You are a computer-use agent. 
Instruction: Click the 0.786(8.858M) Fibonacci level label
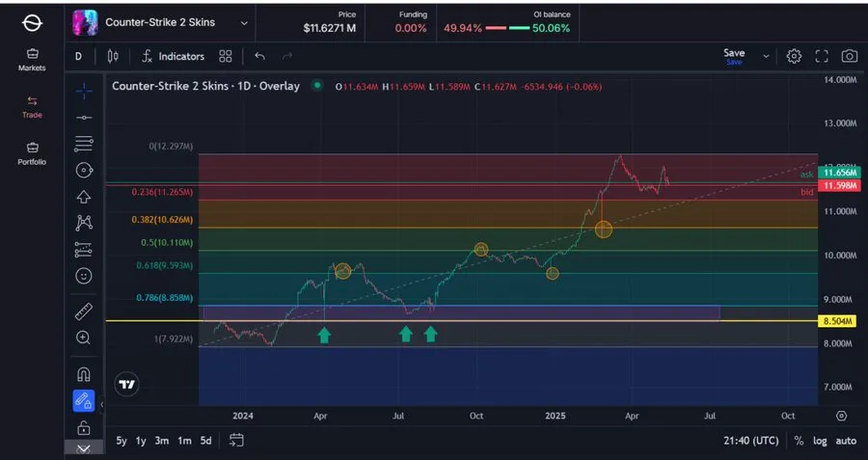[164, 298]
